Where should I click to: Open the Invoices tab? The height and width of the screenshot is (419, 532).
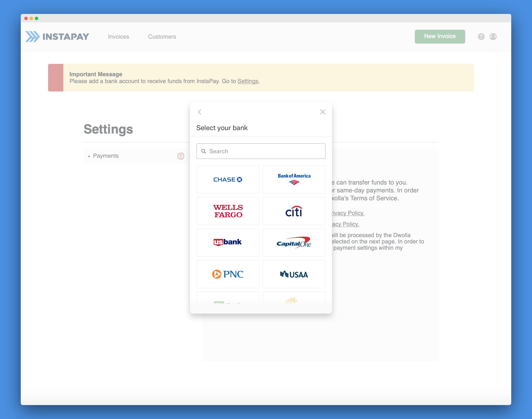(x=119, y=37)
